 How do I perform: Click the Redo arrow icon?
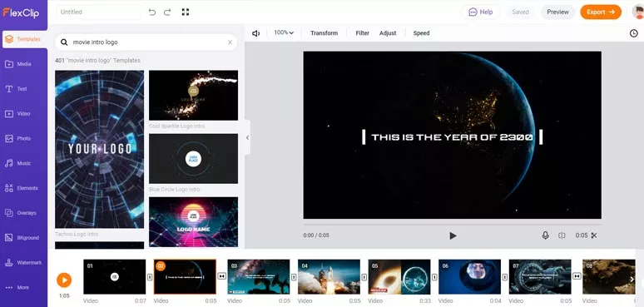[x=167, y=12]
